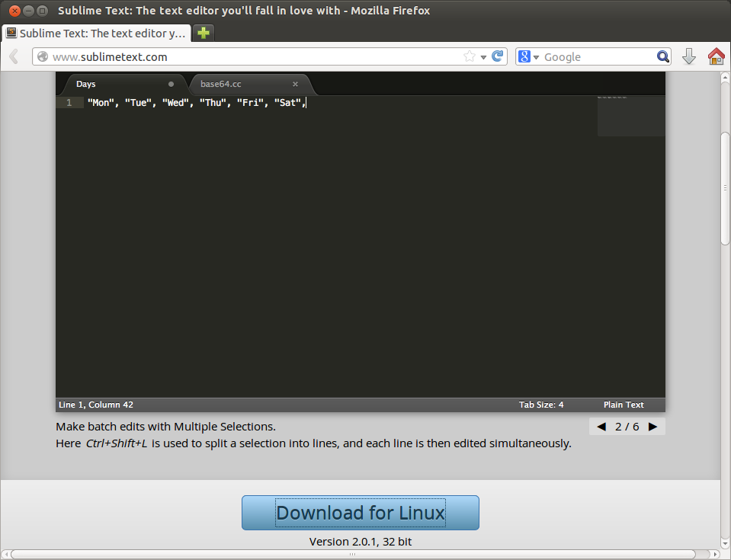Select the Sublime Text browser tab
This screenshot has height=560, width=731.
[97, 33]
